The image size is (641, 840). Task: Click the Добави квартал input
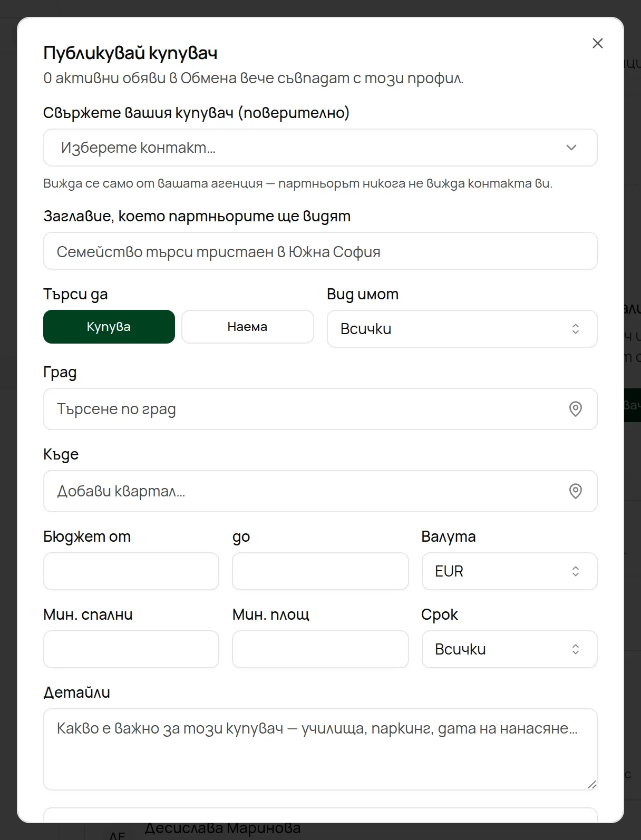point(320,491)
